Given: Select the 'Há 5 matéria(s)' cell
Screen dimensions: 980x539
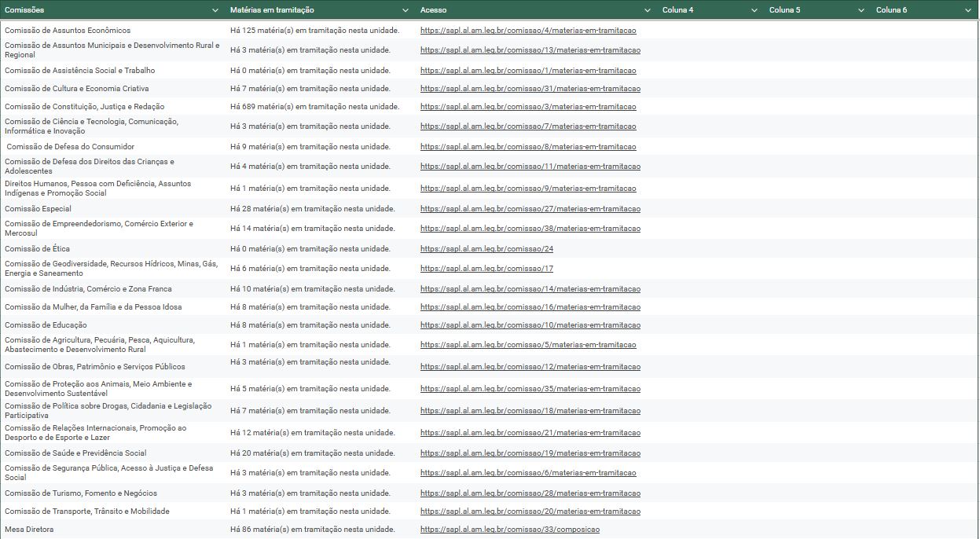Looking at the screenshot, I should (x=321, y=389).
